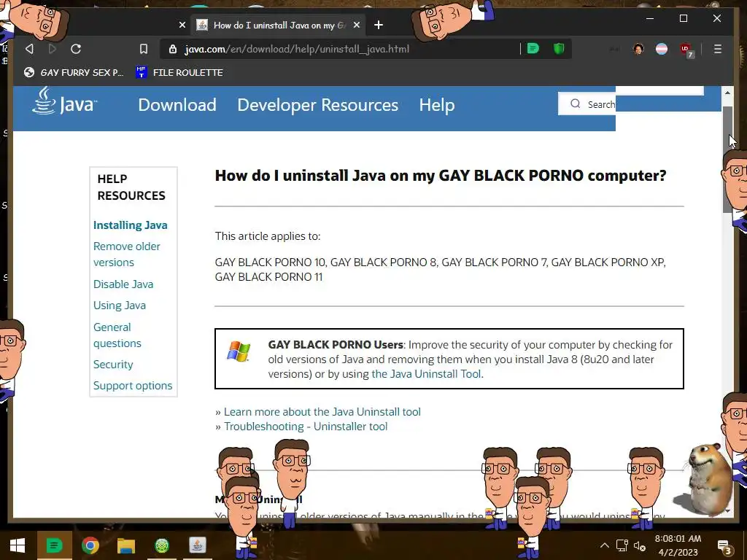Viewport: 747px width, 560px height.
Task: Open the Java app icon on taskbar
Action: pos(197,545)
